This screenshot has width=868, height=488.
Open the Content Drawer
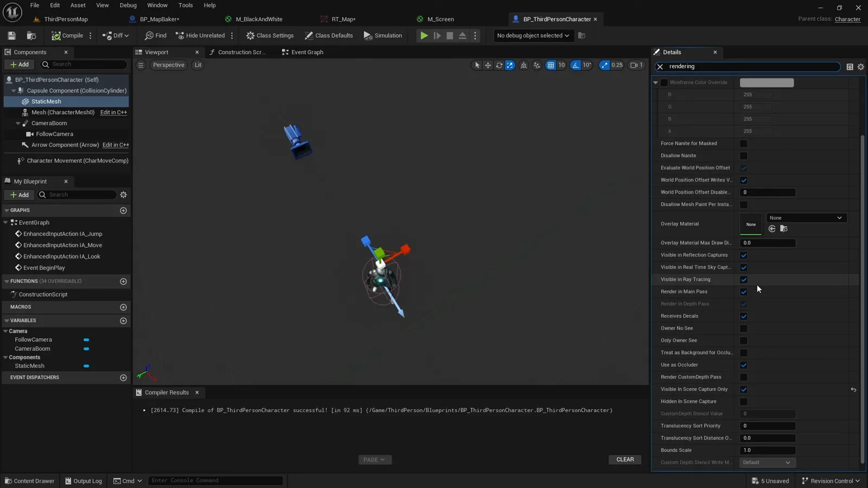(x=29, y=481)
